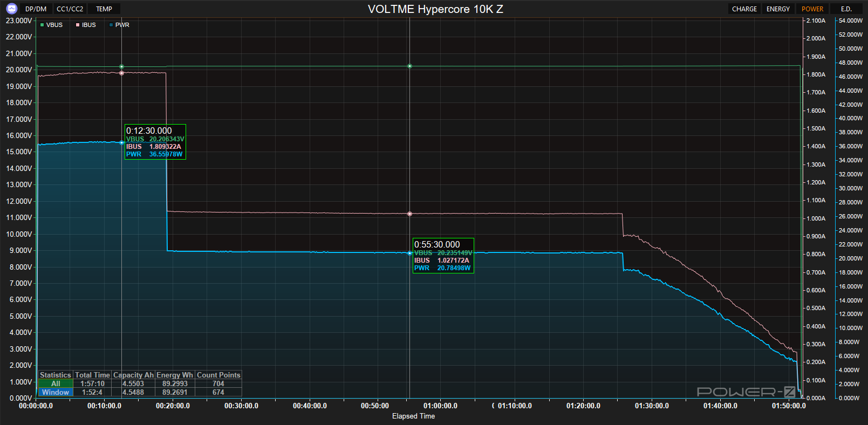The image size is (868, 425).
Task: Click the IBUS cursor point at 0:55:30
Action: point(410,214)
